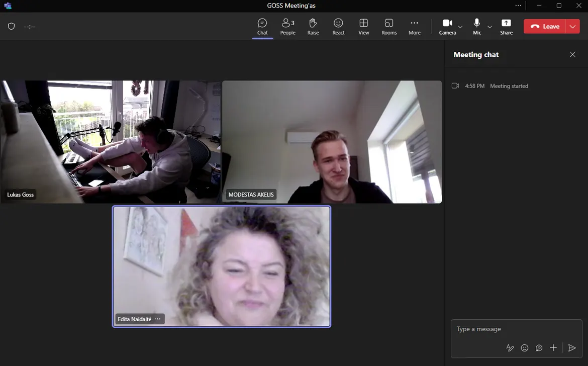Send the chat message

tap(572, 347)
